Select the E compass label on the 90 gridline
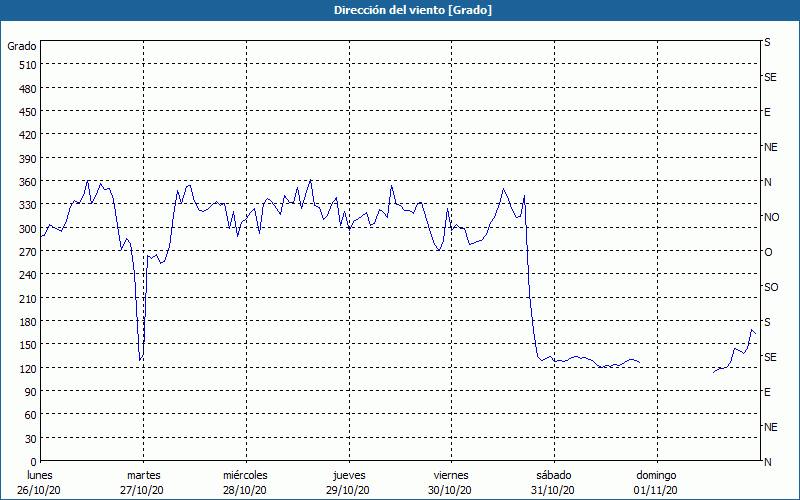Viewport: 800px width, 500px height. [767, 392]
